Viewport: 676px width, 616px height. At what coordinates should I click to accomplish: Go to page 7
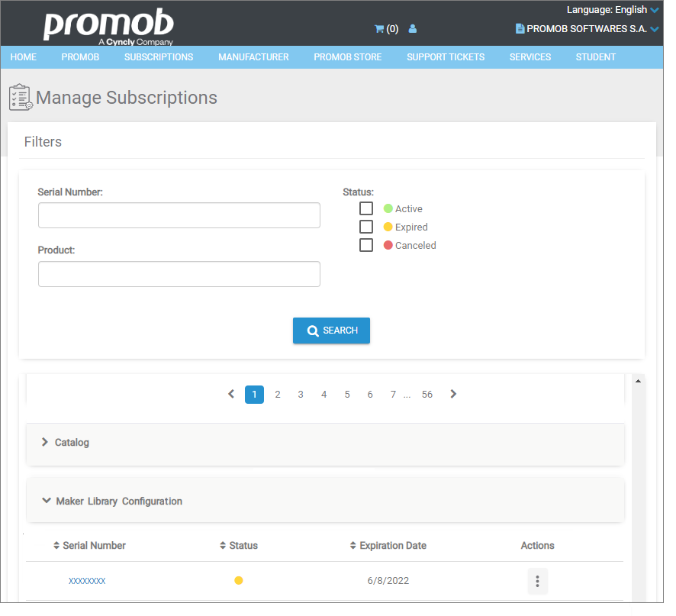tap(393, 395)
